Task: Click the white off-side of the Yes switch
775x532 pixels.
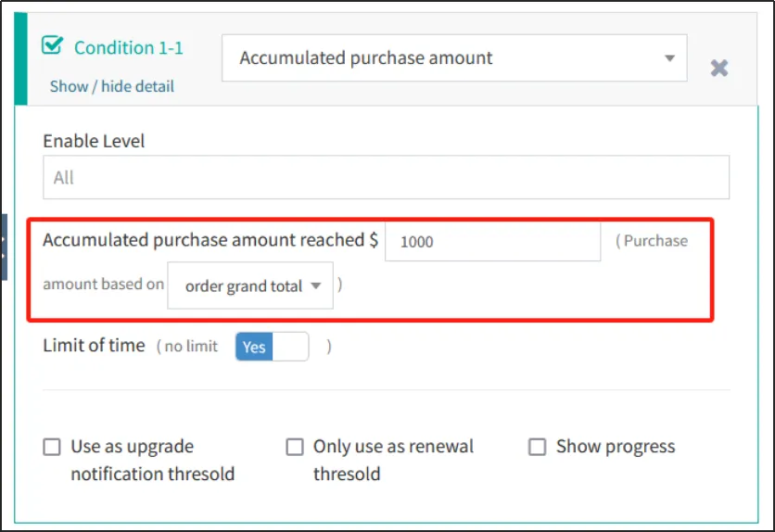Action: pos(289,347)
